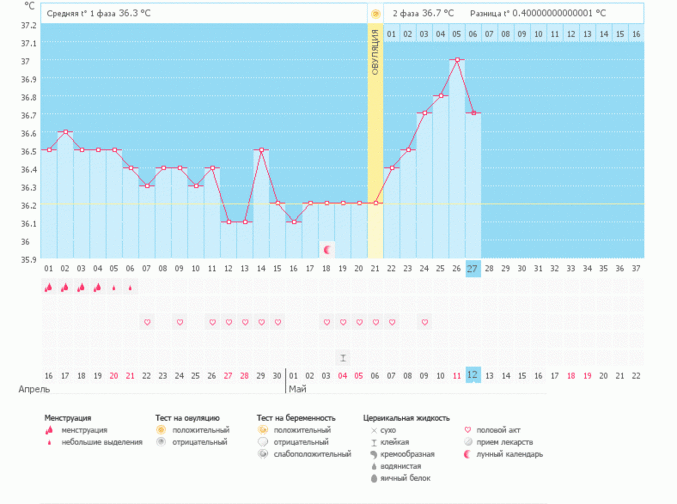Click the negative ovulation test legend icon
The image size is (677, 504).
pyautogui.click(x=161, y=442)
